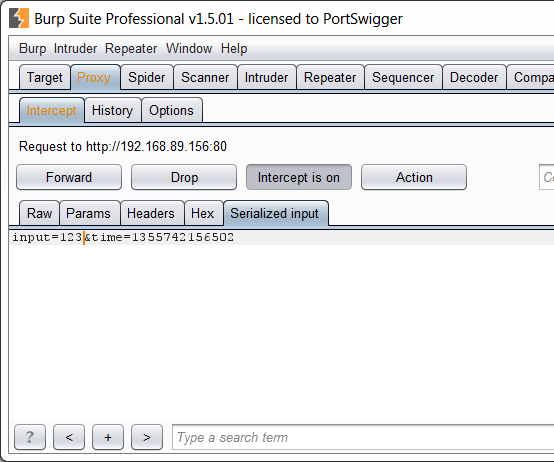Switch to the Scanner tab
Viewport: 554px width, 462px height.
point(205,77)
